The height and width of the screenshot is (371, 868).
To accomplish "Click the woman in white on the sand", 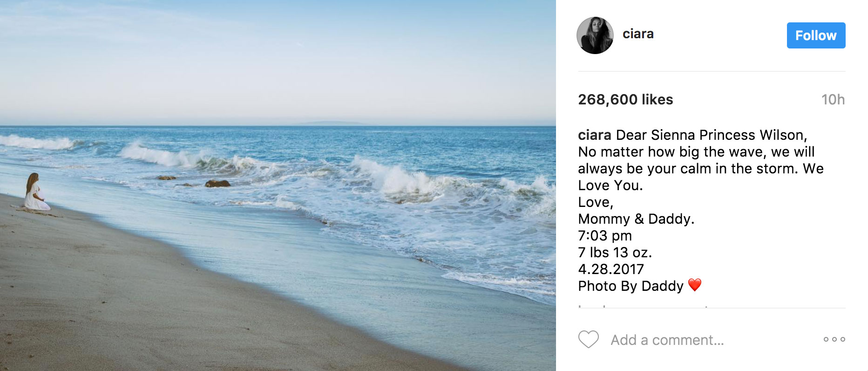I will click(x=35, y=193).
